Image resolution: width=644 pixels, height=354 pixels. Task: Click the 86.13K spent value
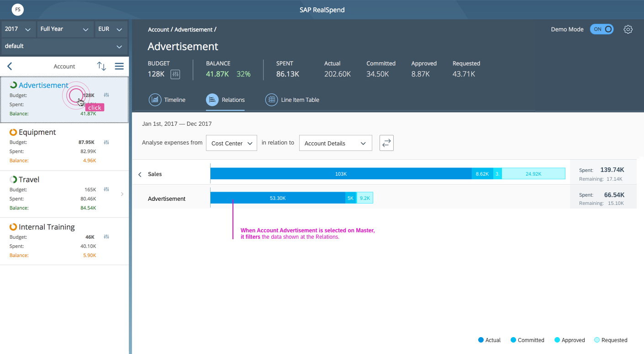[x=288, y=74]
